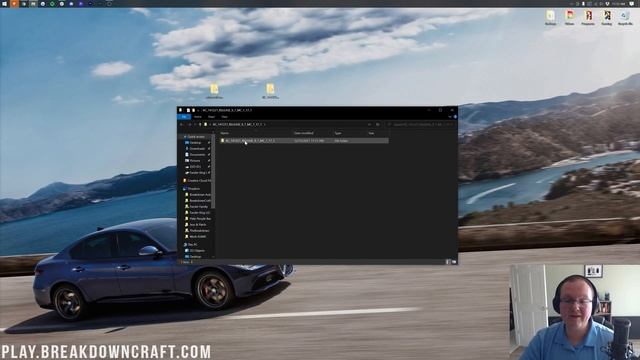Viewport: 640px width, 360px height.
Task: Open Desktop under Quick access
Action: pos(195,143)
